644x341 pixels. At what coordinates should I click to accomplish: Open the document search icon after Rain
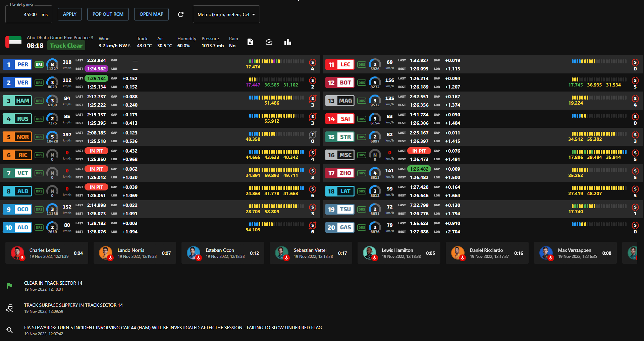pos(250,42)
